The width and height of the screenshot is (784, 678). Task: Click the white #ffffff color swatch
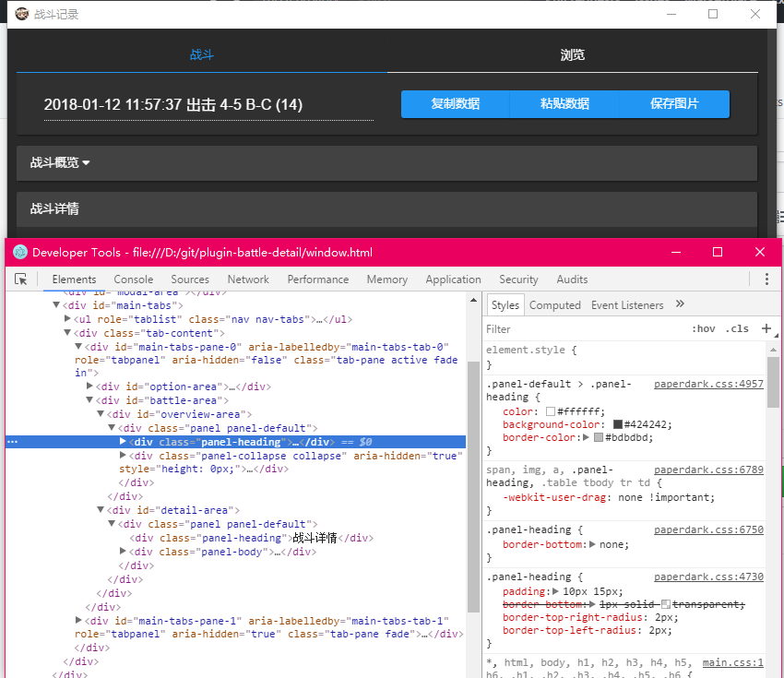(551, 410)
